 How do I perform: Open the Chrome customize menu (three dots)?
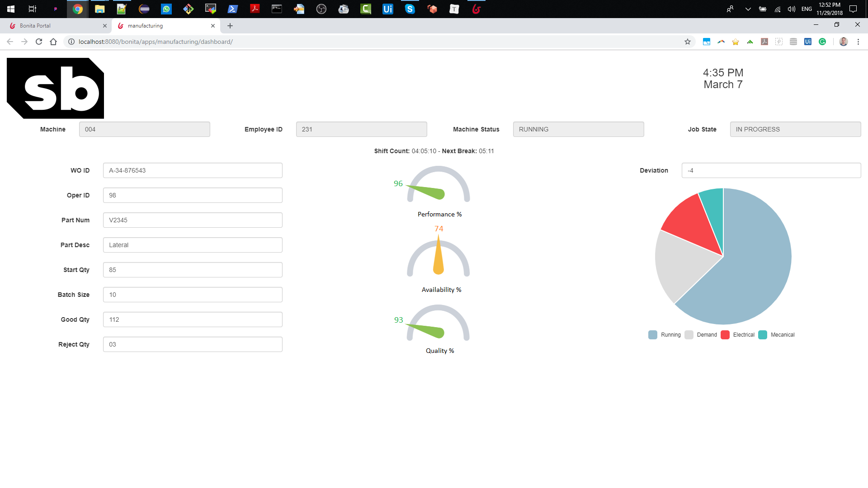(x=859, y=42)
